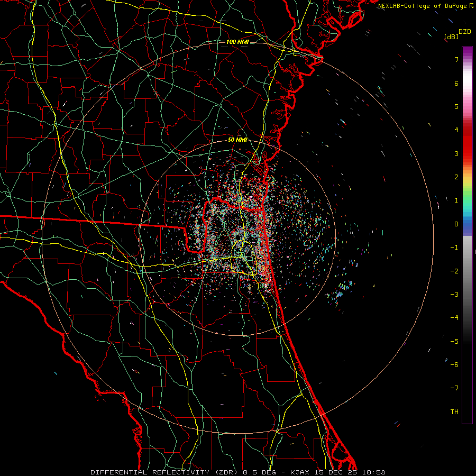Viewport: 476px width, 476px height.
Task: Click the 2 value on the scale
Action: (x=456, y=177)
